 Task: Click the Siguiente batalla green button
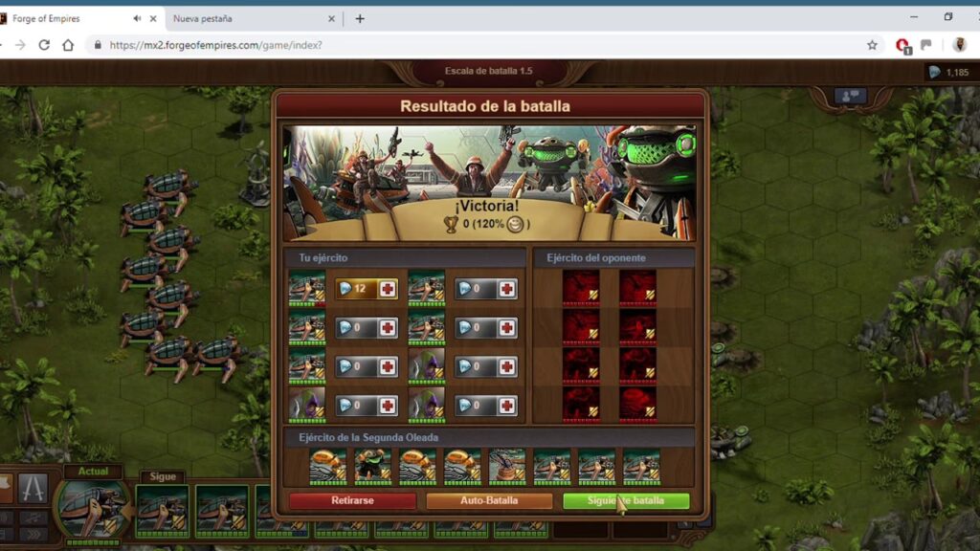click(x=626, y=501)
